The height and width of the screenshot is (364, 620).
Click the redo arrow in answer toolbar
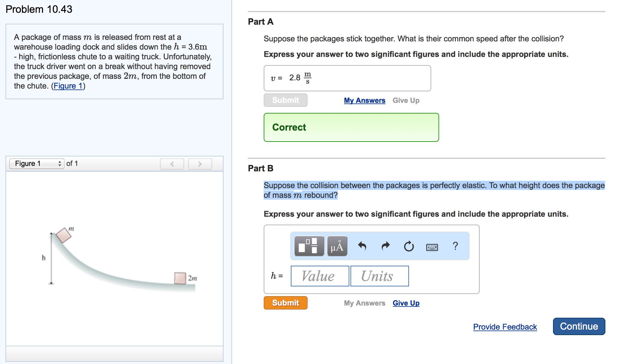[386, 246]
